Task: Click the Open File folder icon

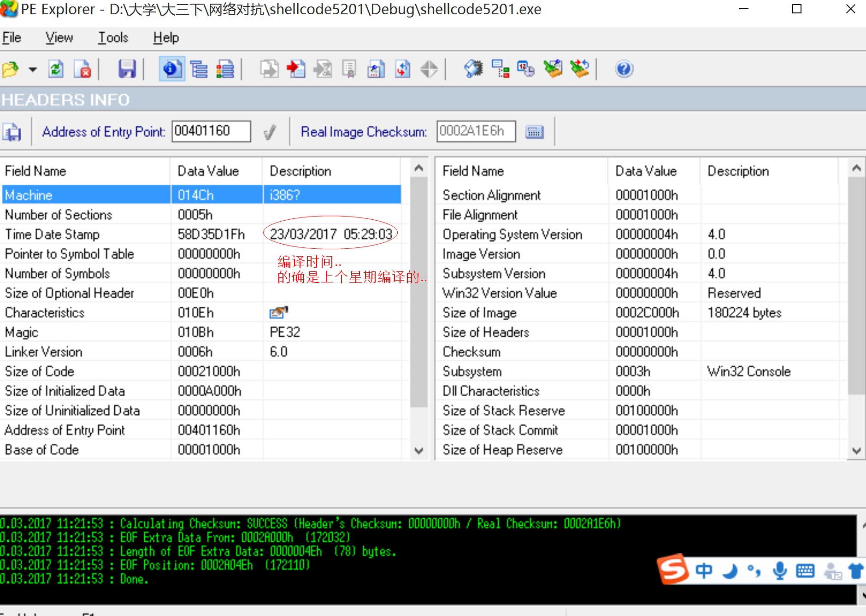Action: coord(11,69)
